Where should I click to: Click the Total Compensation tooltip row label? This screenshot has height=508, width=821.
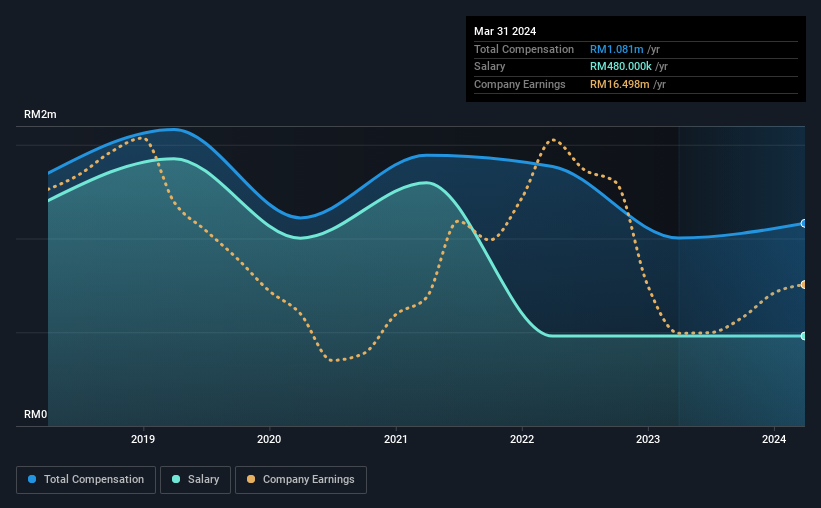[524, 49]
